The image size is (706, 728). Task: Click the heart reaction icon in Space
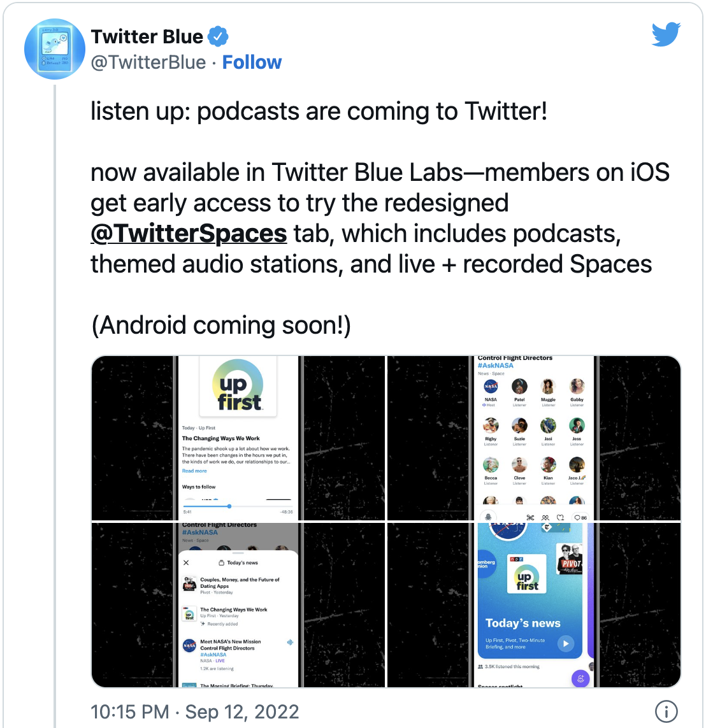[x=561, y=517]
